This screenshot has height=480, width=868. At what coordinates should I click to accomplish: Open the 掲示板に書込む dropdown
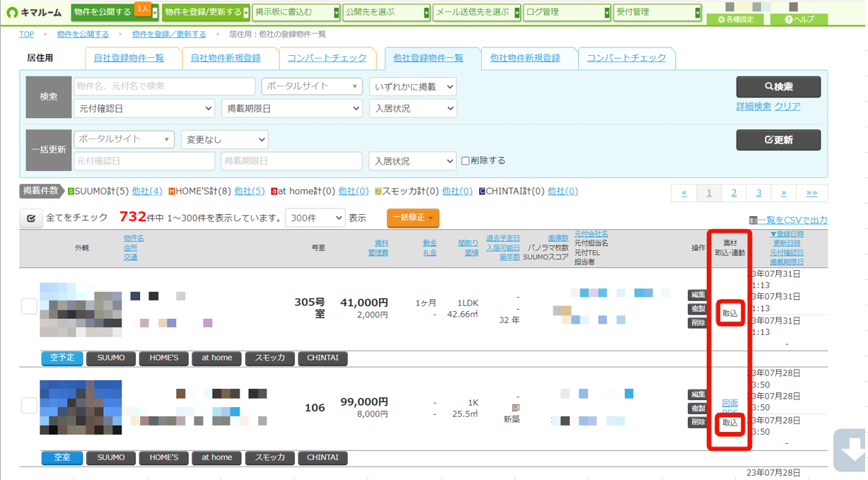(297, 12)
